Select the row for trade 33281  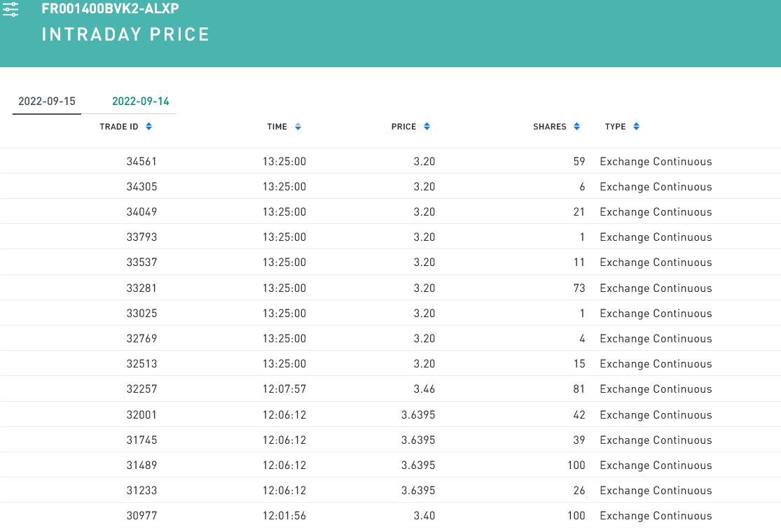pyautogui.click(x=142, y=288)
